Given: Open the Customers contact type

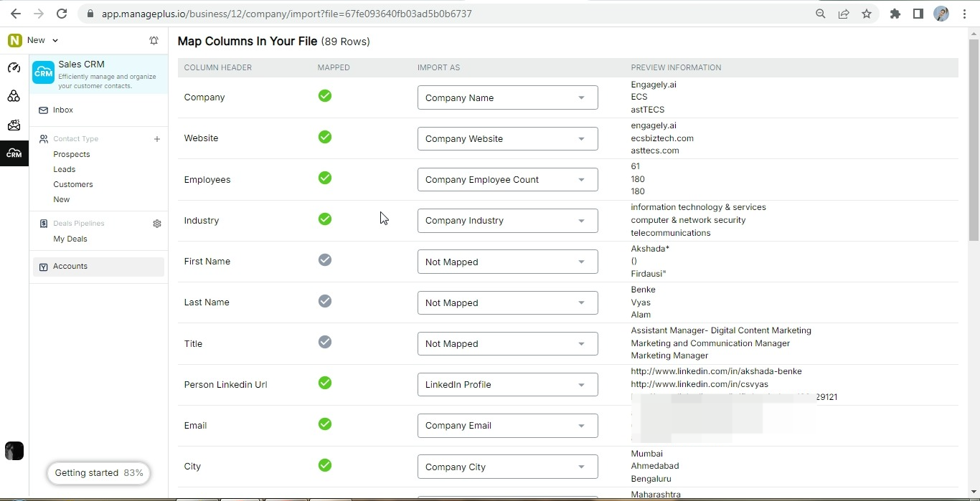Looking at the screenshot, I should point(73,185).
